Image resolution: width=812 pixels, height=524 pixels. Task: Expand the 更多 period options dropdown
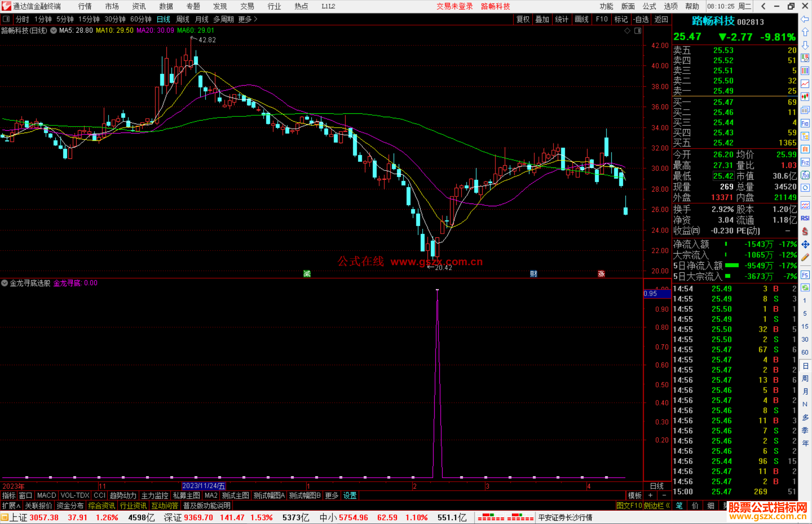[x=247, y=19]
